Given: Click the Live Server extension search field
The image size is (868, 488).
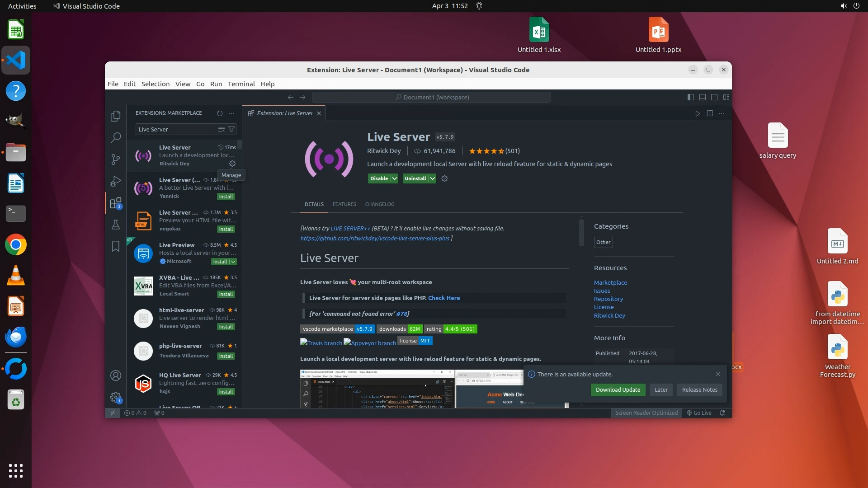Looking at the screenshot, I should 176,129.
